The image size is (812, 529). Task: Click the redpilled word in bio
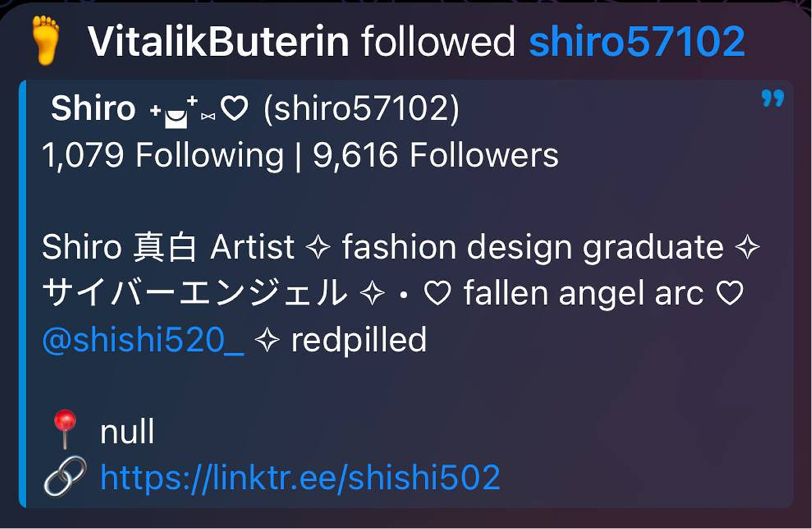point(359,340)
